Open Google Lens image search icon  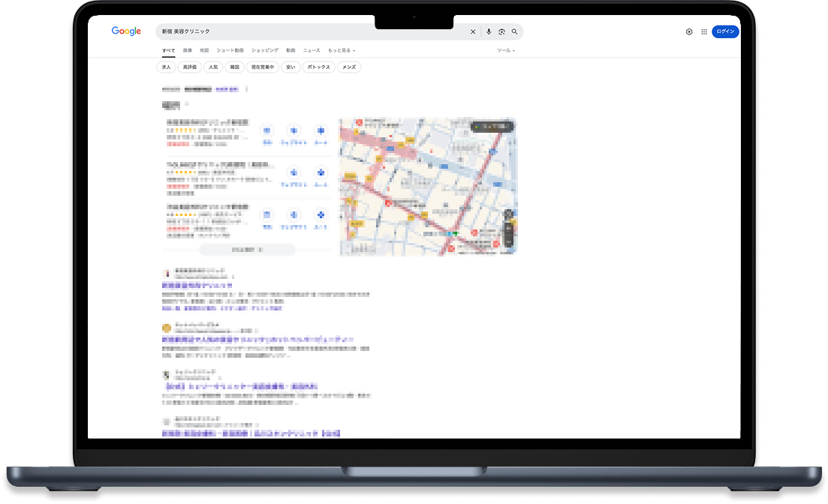[501, 31]
